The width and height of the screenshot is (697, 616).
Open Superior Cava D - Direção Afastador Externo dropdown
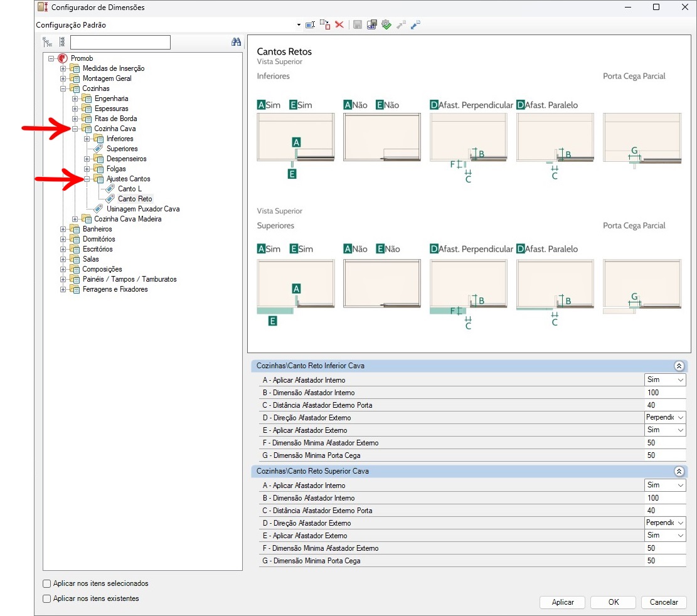(x=680, y=523)
